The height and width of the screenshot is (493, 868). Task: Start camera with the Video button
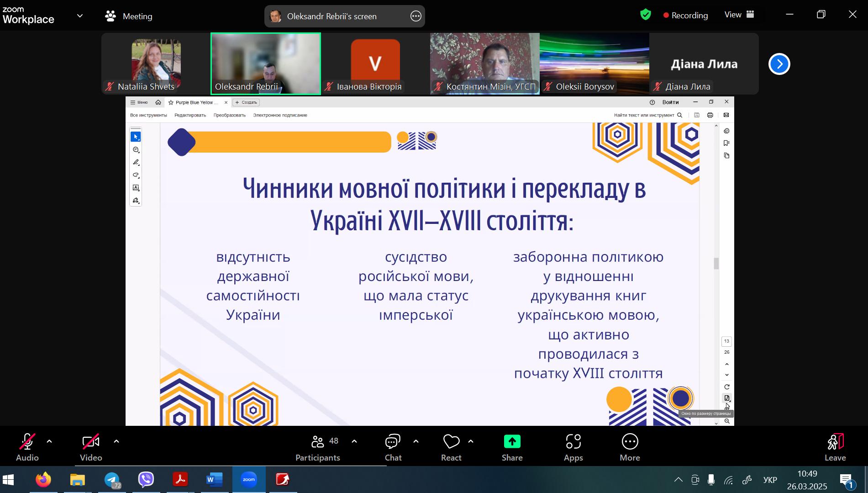click(91, 447)
